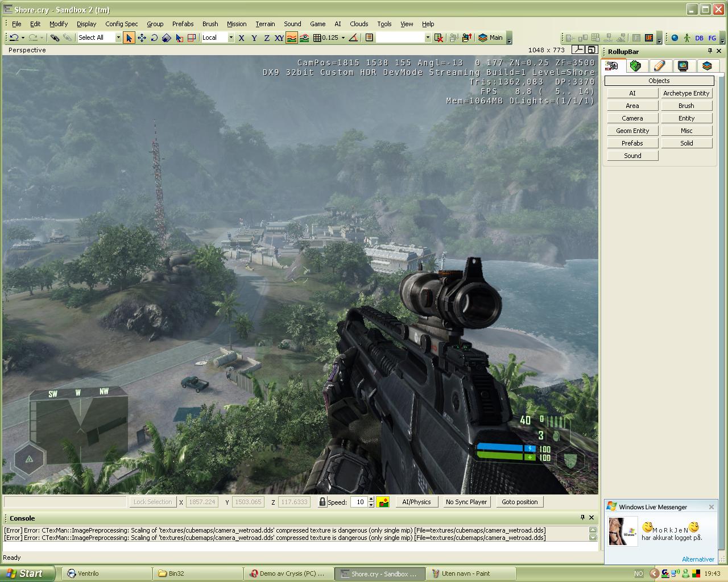The image size is (728, 582).
Task: Switch to Ventrilo in the taskbar
Action: (106, 573)
